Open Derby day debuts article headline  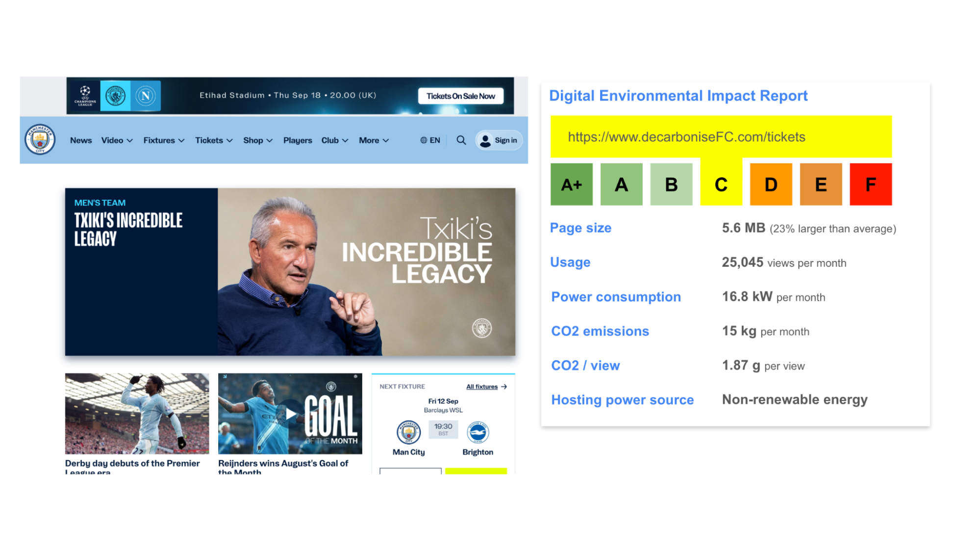(x=132, y=467)
